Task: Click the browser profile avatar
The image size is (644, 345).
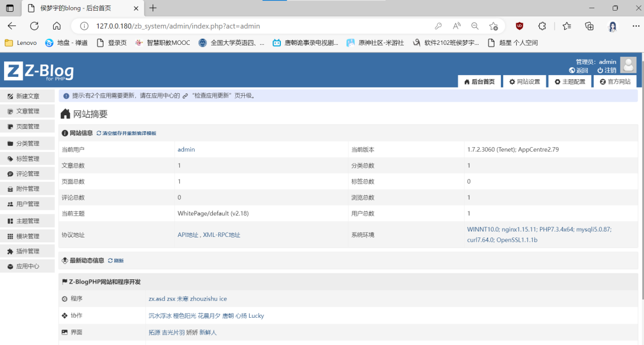Action: point(613,26)
